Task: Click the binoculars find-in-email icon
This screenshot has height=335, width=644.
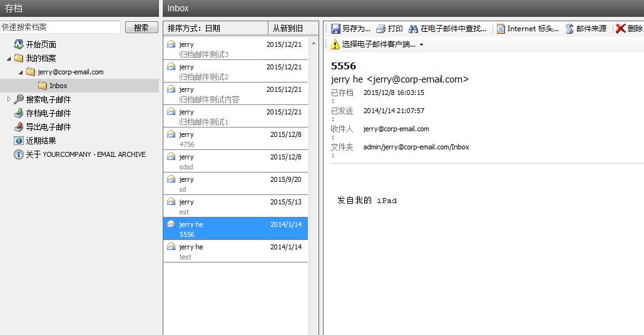Action: 414,29
